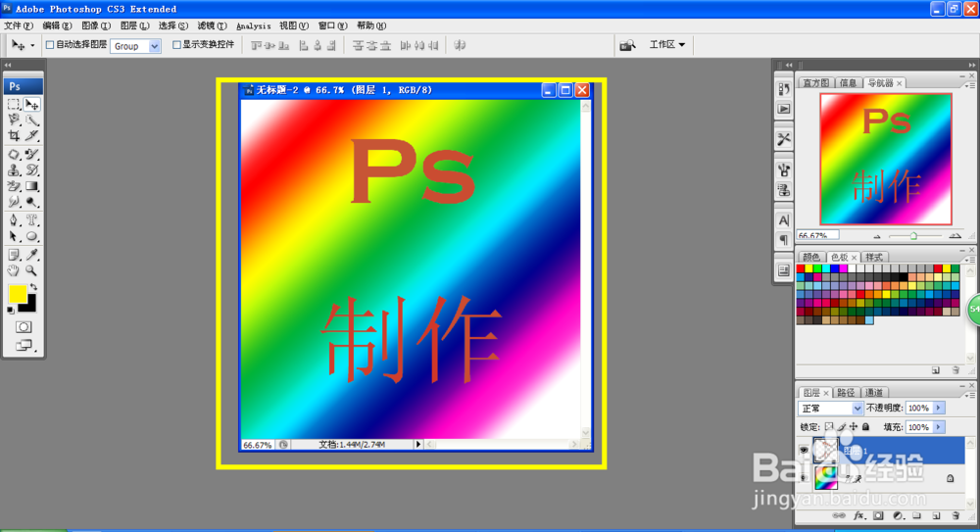
Task: Select the Gradient tool
Action: 32,186
